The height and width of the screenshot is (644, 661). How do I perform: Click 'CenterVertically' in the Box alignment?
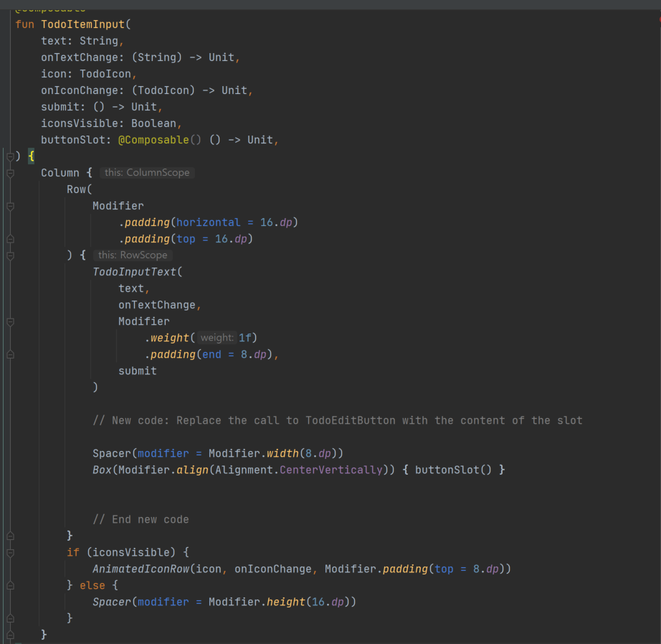(x=331, y=470)
